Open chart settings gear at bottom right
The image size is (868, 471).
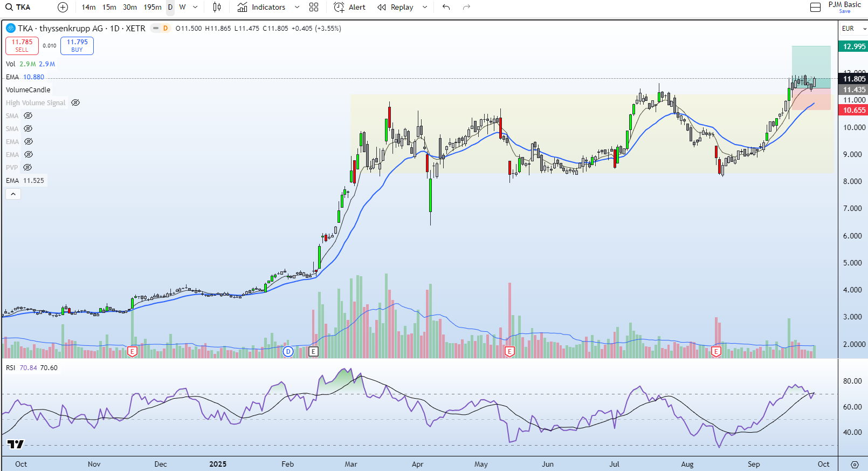(855, 465)
